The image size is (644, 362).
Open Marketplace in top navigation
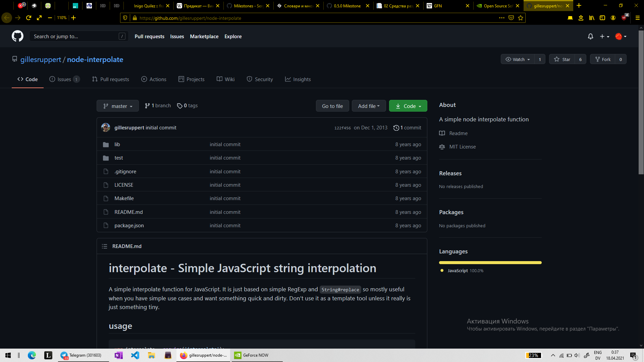tap(204, 36)
